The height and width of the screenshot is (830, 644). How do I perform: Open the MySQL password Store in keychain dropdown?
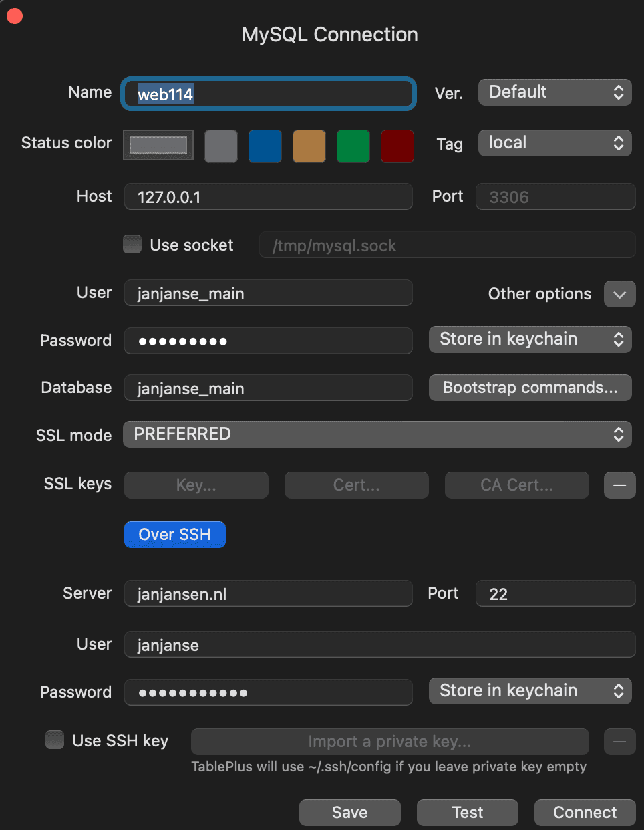[530, 339]
